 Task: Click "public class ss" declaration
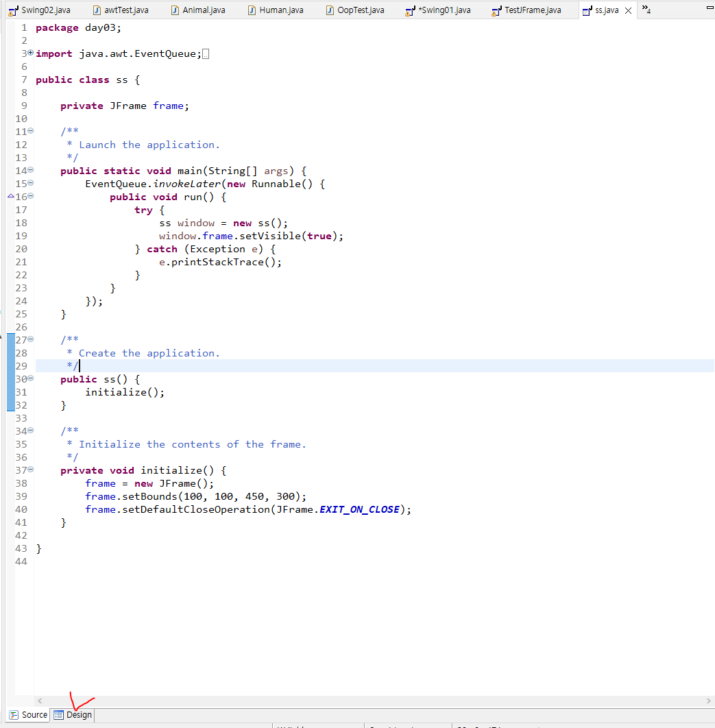click(82, 80)
